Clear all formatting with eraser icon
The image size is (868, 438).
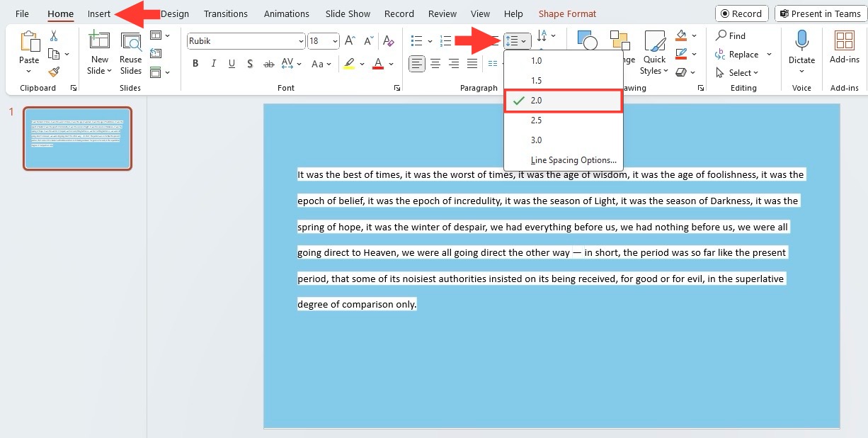pos(388,41)
